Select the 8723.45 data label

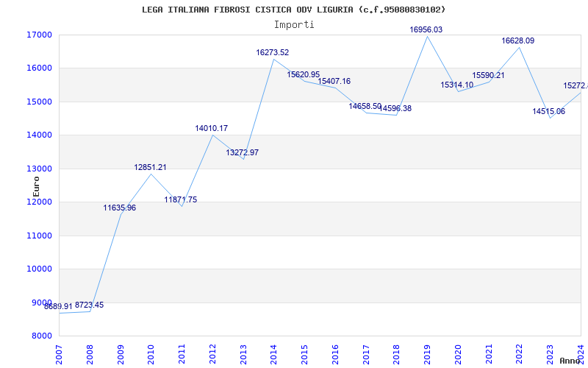click(x=89, y=305)
